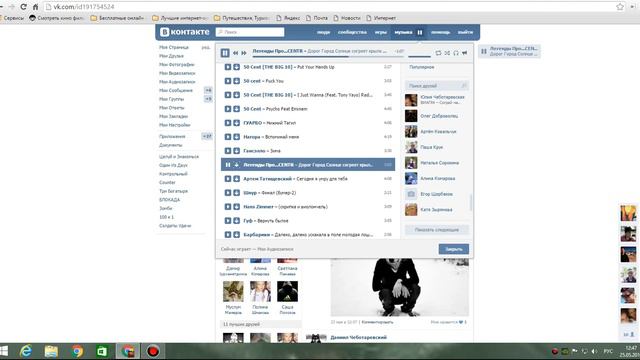Click the Закрыть button in the player
The image size is (640, 360).
click(x=453, y=249)
